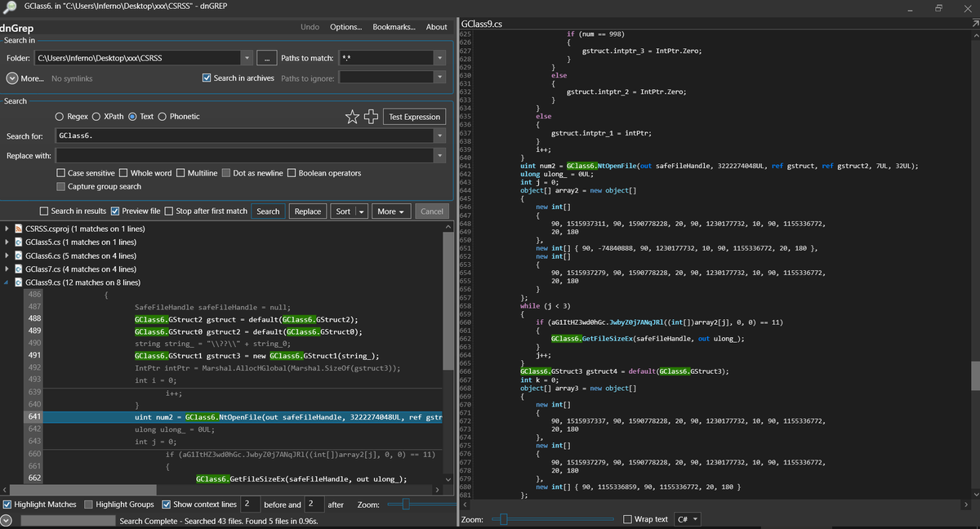Screen dimensions: 980x529
Task: Expand GClass5.cs result tree node
Action: coord(7,242)
